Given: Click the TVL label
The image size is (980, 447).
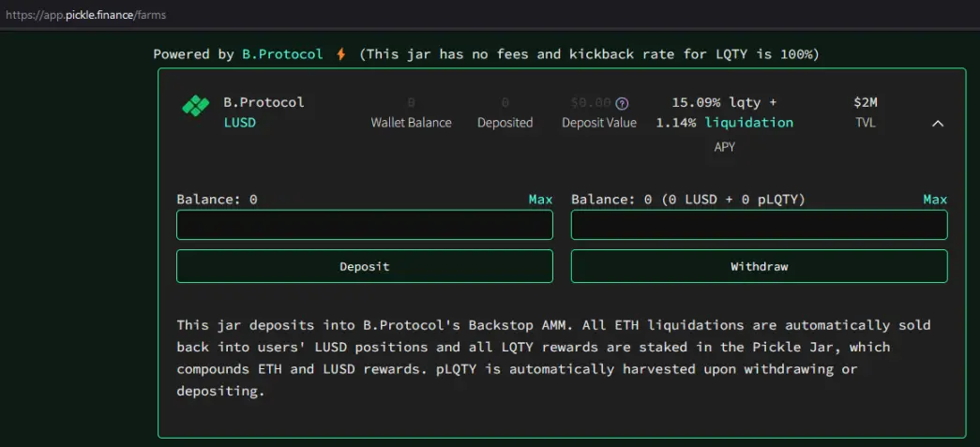Looking at the screenshot, I should (x=866, y=123).
